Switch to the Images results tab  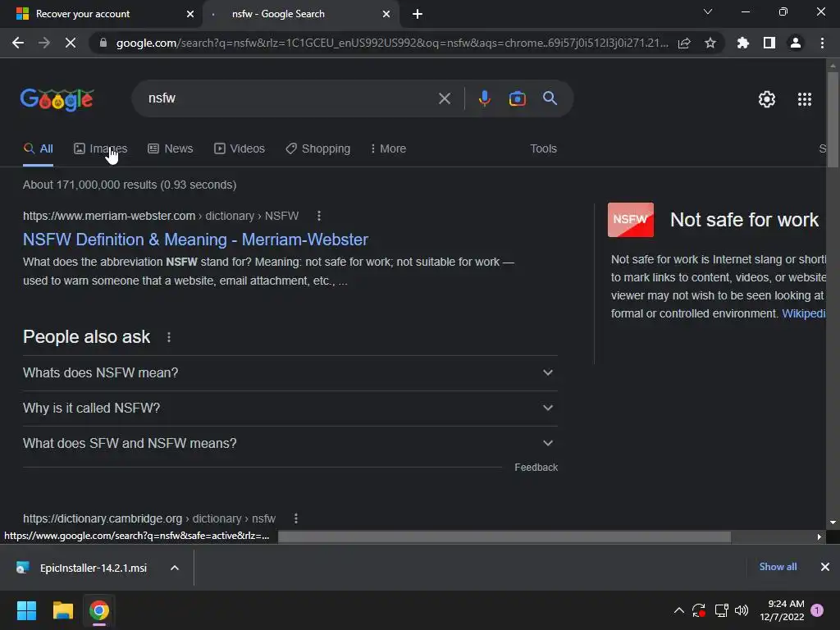click(101, 148)
